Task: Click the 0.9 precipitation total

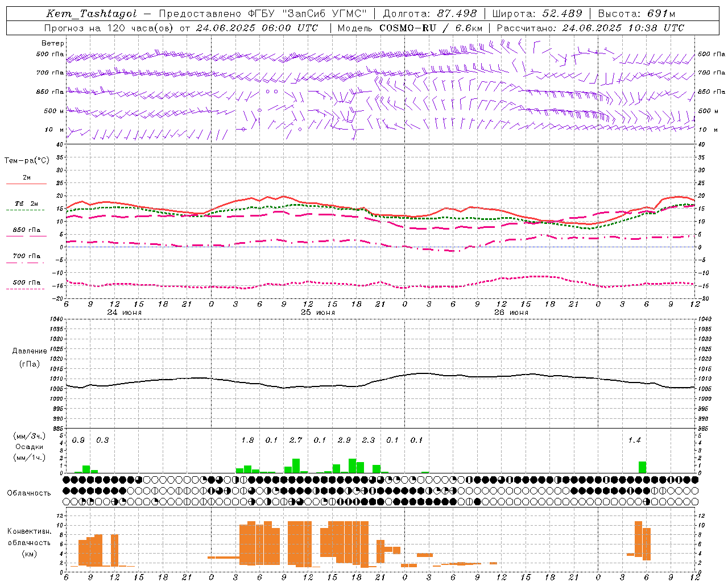Action: pyautogui.click(x=78, y=440)
